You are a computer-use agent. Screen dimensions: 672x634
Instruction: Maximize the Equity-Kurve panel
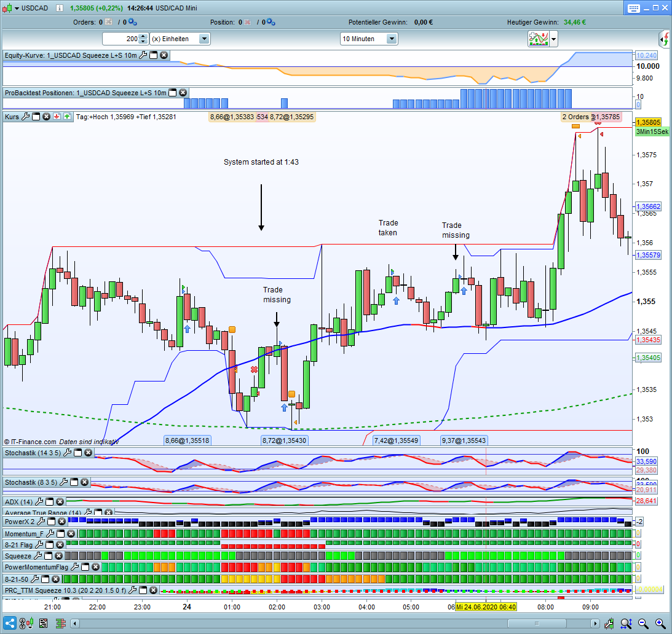point(154,55)
